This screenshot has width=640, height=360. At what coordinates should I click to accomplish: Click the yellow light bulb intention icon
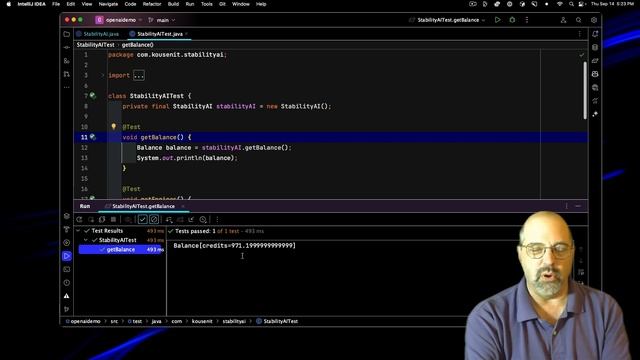click(113, 127)
